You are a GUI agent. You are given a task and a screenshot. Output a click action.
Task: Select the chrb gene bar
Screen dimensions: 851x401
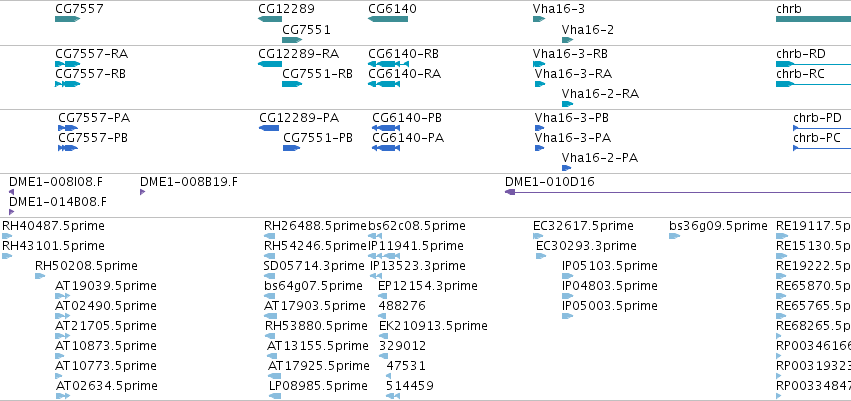[x=814, y=19]
